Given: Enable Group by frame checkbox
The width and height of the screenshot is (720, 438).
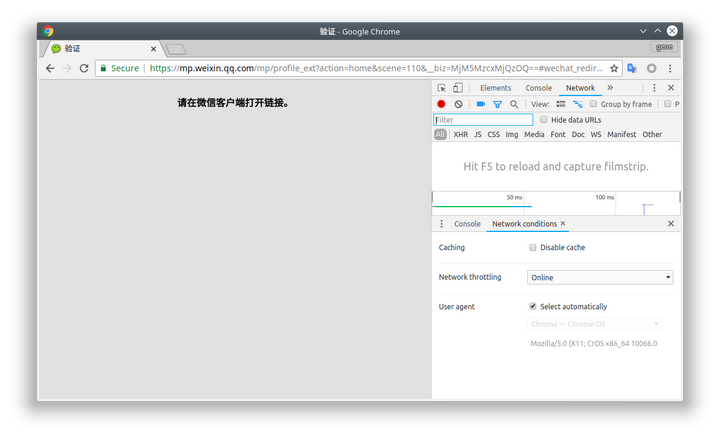Looking at the screenshot, I should point(593,104).
